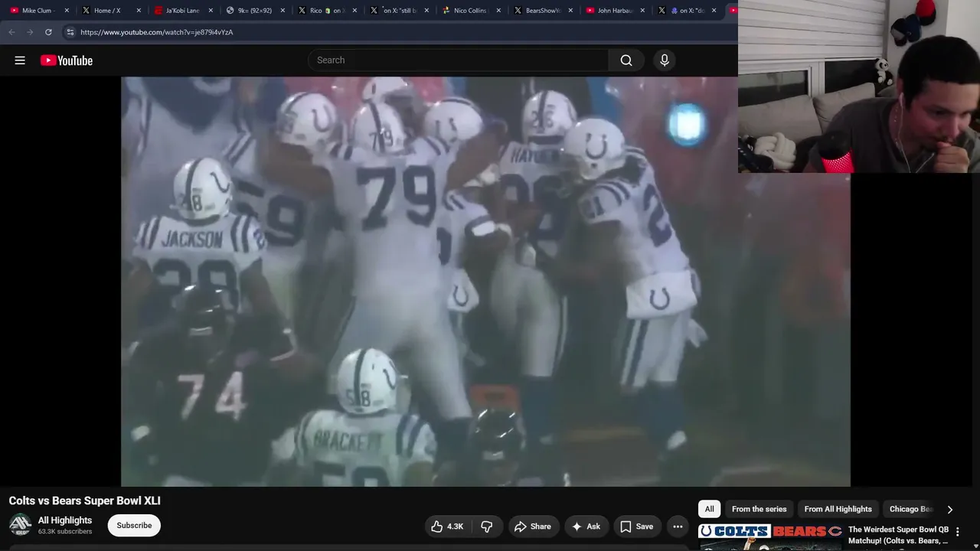Screen dimensions: 980x551
Task: Go forward in browser history
Action: [x=30, y=32]
